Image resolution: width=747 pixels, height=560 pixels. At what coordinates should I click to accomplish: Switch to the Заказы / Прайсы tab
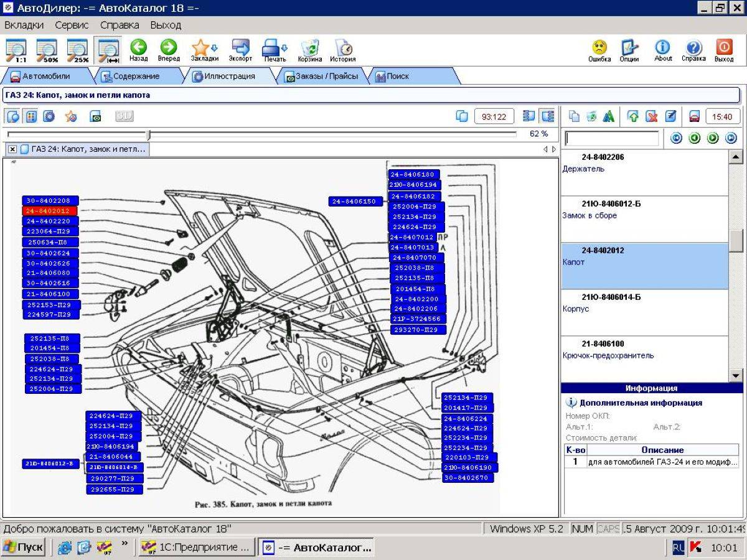pos(321,76)
